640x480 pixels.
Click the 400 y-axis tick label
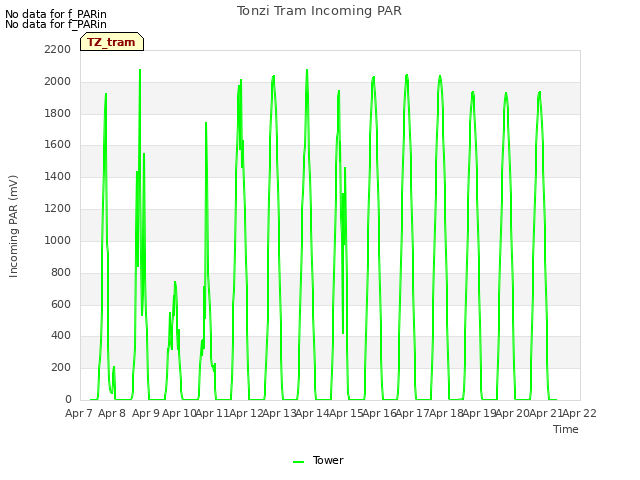[61, 336]
